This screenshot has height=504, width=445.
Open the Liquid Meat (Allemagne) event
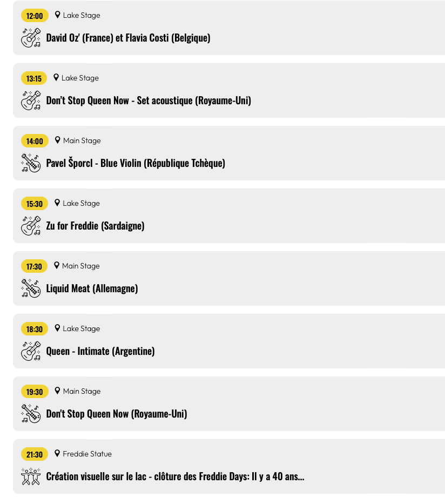(x=92, y=288)
